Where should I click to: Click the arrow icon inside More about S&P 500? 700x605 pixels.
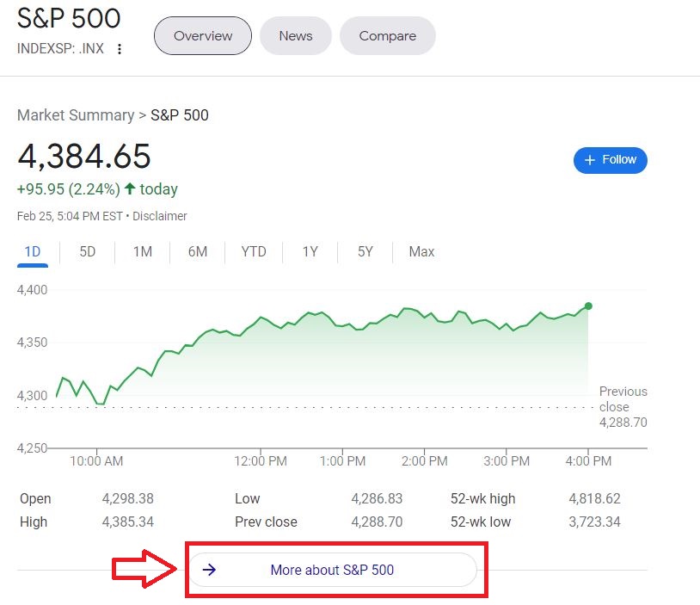[209, 570]
